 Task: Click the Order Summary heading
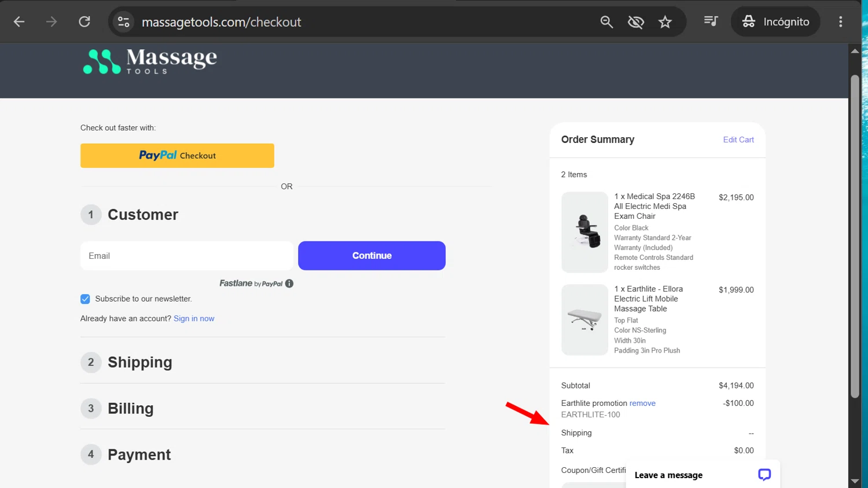pos(598,140)
